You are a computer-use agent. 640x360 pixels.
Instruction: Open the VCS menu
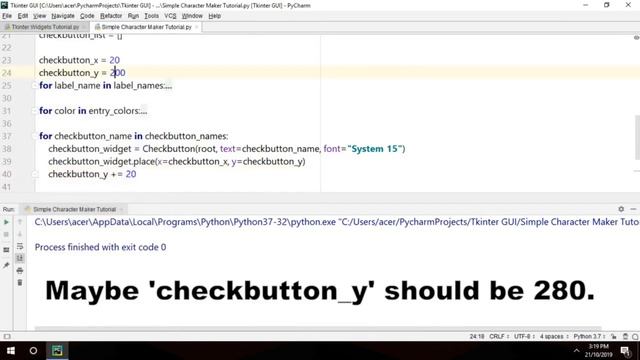(x=170, y=16)
